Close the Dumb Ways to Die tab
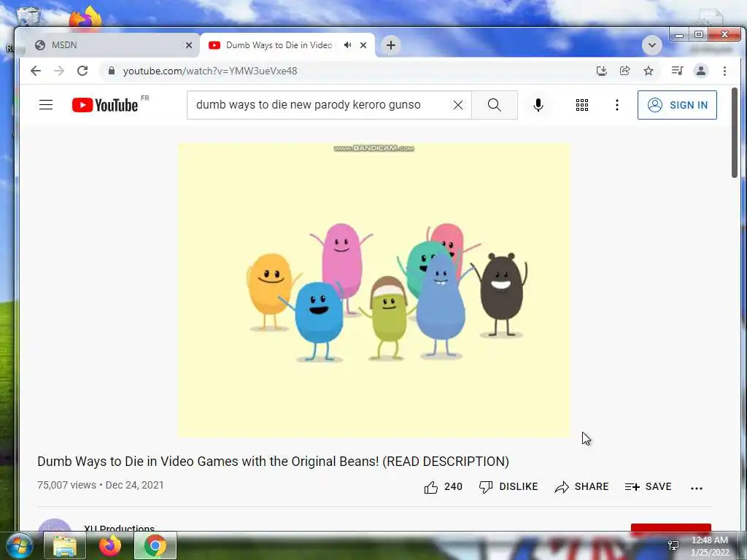Image resolution: width=747 pixels, height=560 pixels. click(363, 45)
